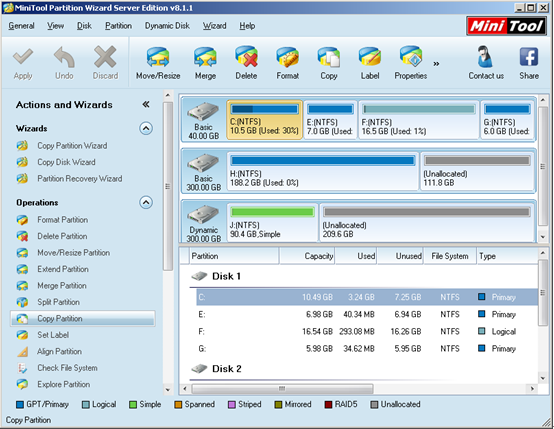Click the Copy toolbar icon
This screenshot has height=429, width=554.
(329, 57)
